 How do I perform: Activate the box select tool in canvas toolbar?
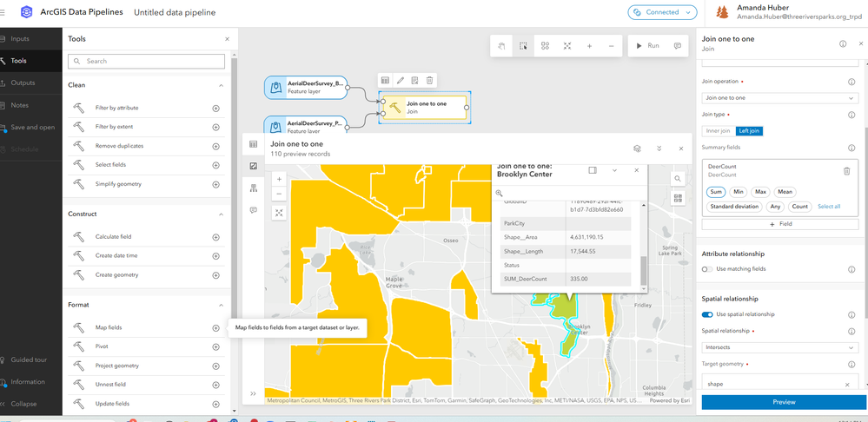tap(523, 46)
